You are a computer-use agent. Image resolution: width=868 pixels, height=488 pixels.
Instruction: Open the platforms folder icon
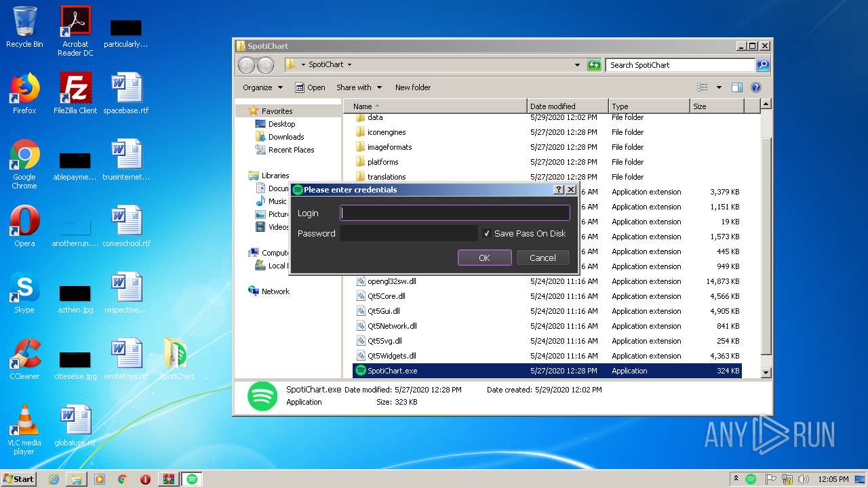(361, 162)
